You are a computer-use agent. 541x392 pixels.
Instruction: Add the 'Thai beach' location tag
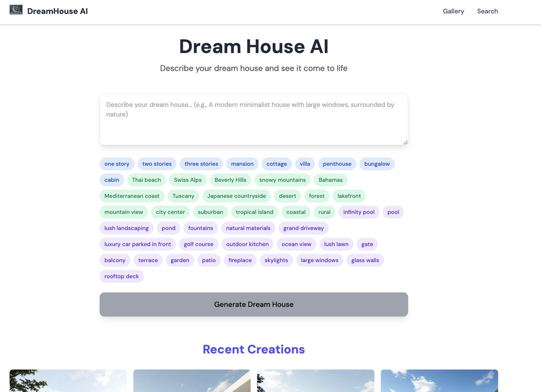click(147, 180)
